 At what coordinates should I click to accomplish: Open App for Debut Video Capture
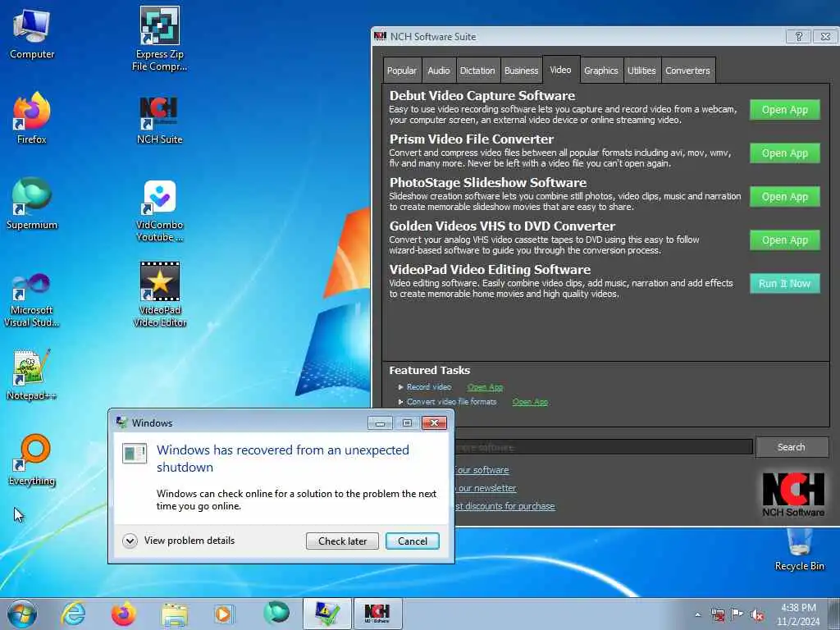pyautogui.click(x=784, y=110)
